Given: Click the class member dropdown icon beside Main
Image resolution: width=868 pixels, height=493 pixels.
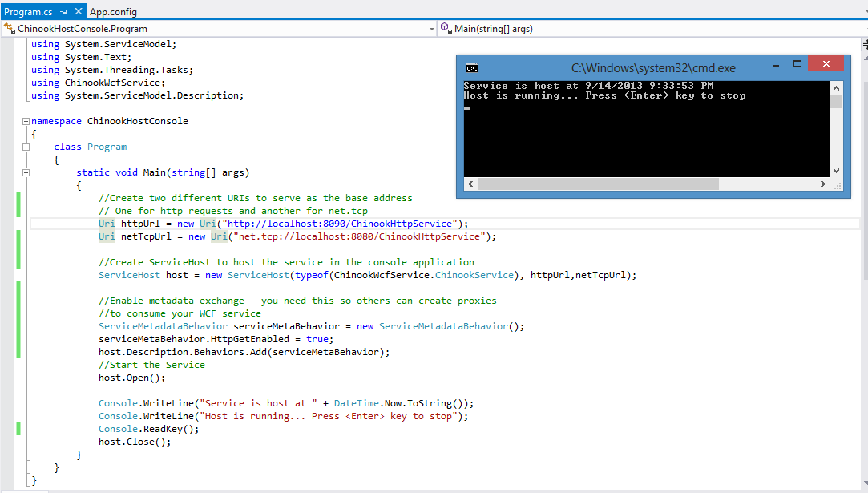Looking at the screenshot, I should click(446, 29).
